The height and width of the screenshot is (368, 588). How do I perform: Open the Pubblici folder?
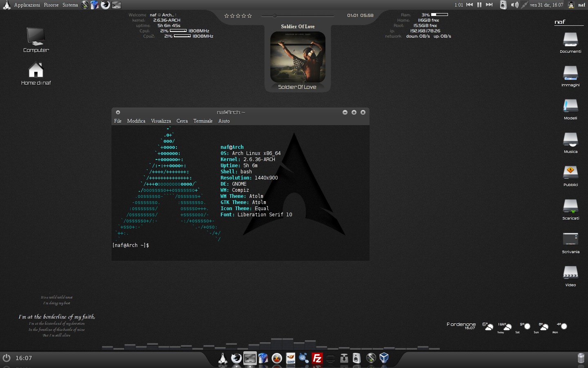tap(570, 176)
